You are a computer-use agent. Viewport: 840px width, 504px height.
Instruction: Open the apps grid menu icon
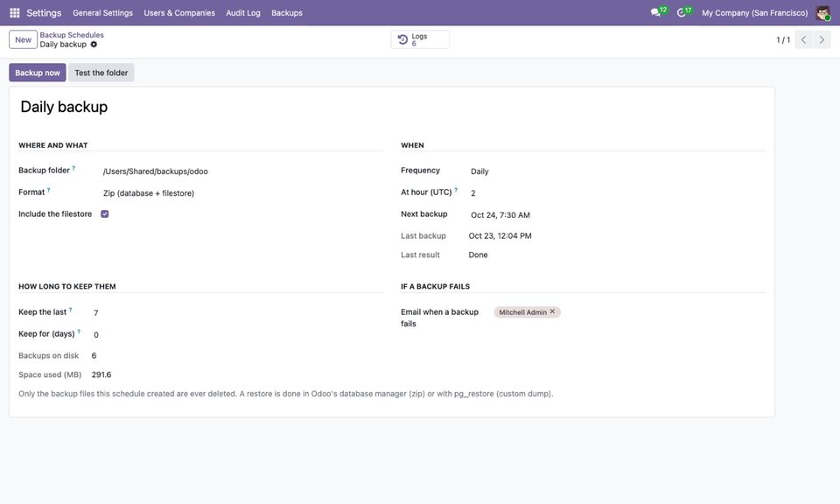tap(15, 12)
